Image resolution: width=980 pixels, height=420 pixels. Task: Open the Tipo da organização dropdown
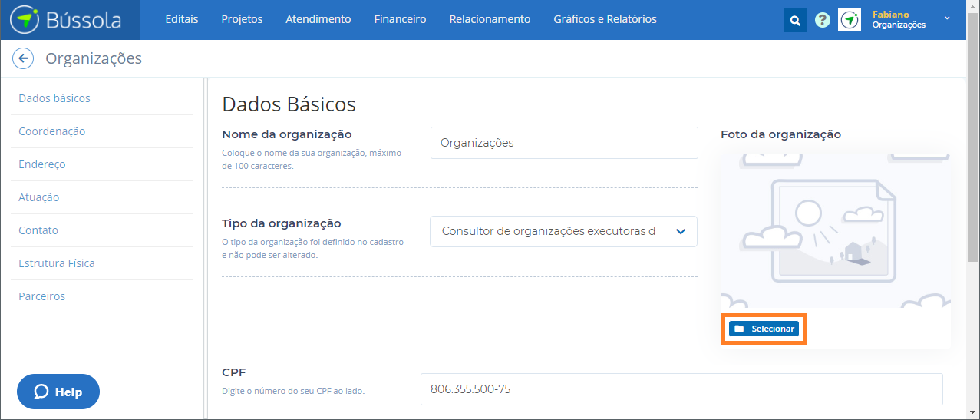(563, 232)
